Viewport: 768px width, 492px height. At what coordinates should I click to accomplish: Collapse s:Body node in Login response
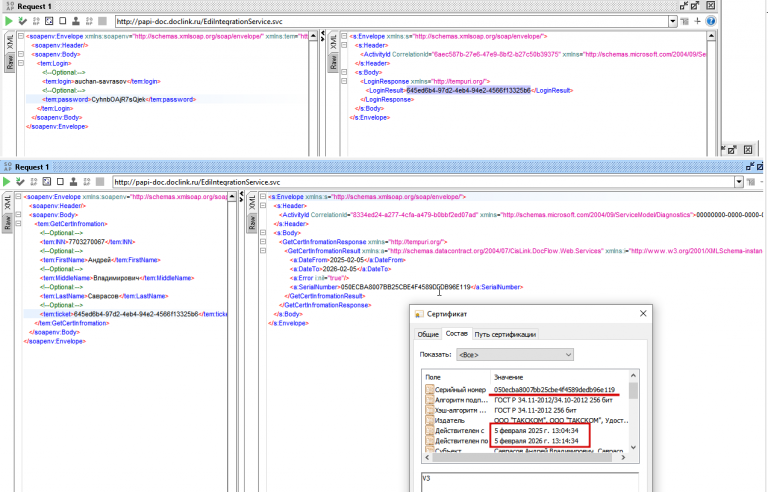[x=344, y=73]
